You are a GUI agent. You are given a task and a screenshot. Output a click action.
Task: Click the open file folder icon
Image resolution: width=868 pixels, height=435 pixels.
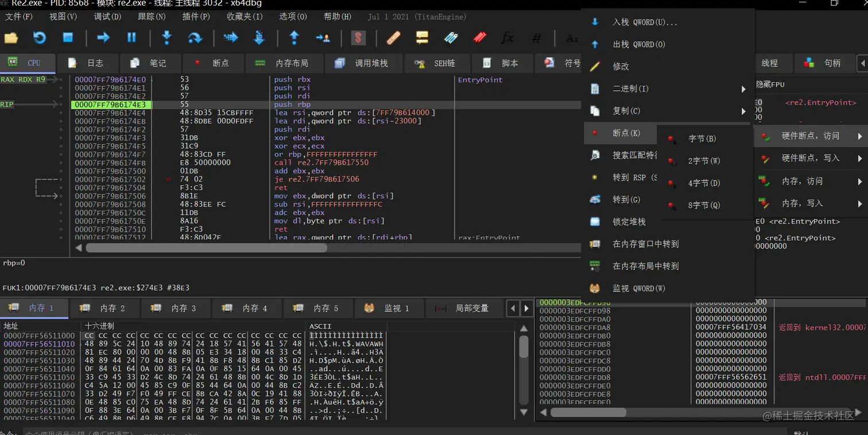11,38
